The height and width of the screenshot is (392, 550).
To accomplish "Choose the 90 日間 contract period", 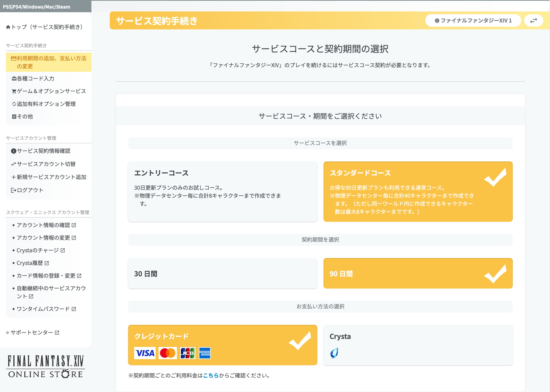I will click(418, 273).
